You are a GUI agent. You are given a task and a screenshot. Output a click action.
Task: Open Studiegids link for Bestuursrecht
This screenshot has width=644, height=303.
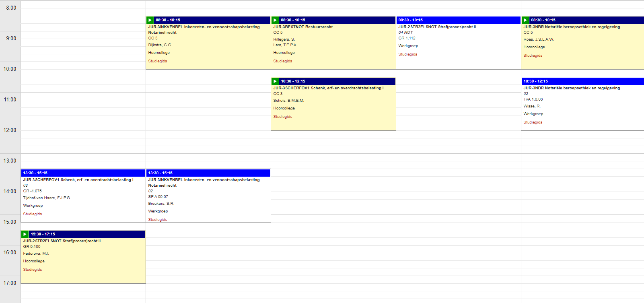(283, 61)
